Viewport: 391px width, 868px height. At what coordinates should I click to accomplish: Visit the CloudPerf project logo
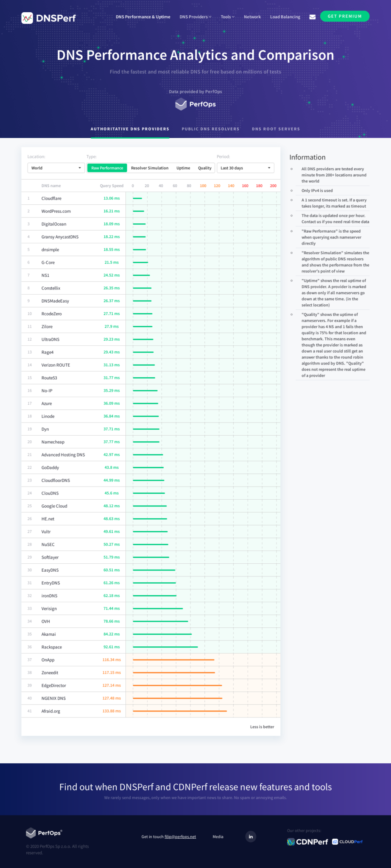[x=347, y=842]
